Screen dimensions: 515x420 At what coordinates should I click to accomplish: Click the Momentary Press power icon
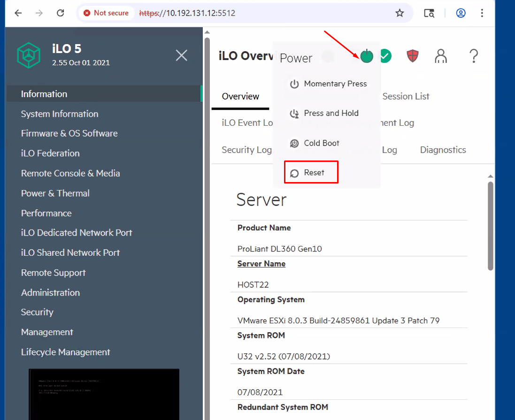[x=294, y=84]
